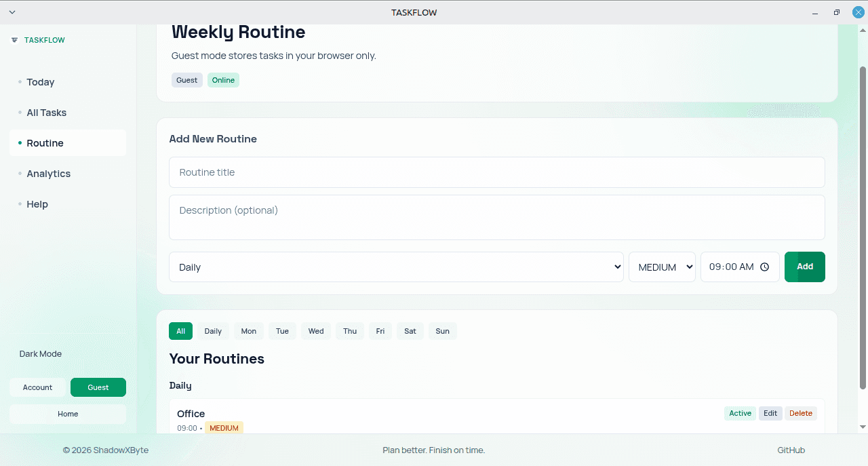Click the Home button
868x466 pixels.
68,414
